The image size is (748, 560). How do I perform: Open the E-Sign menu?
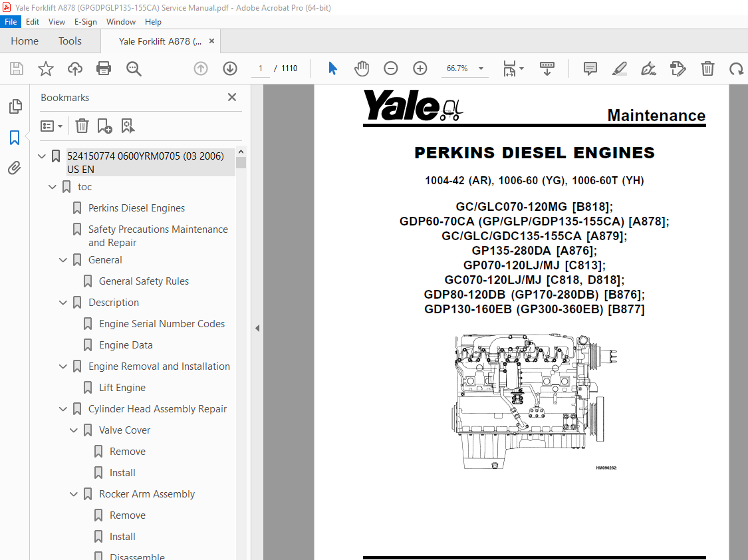[x=85, y=22]
